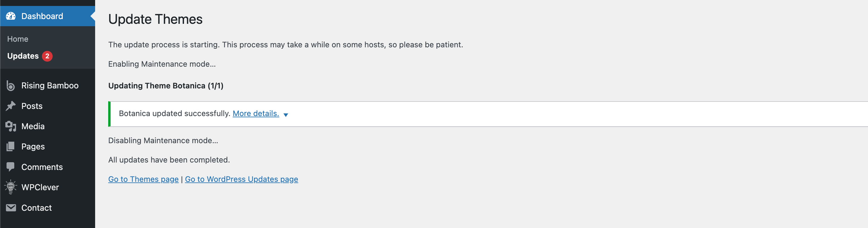Screen dimensions: 868x228
Task: Click the More details link
Action: tap(256, 113)
